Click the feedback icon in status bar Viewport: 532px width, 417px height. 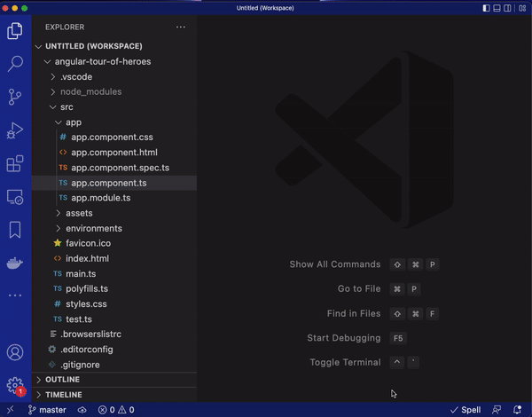pos(497,410)
